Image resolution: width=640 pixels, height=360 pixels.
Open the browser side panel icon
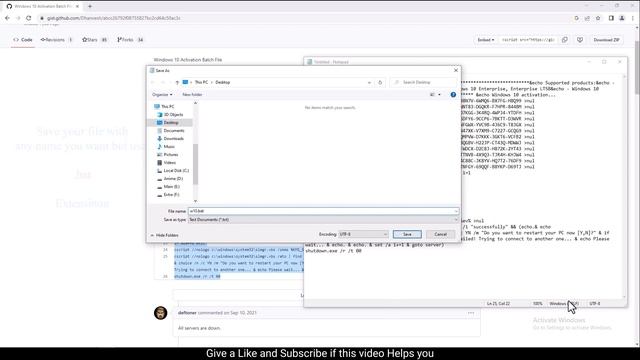coord(611,18)
